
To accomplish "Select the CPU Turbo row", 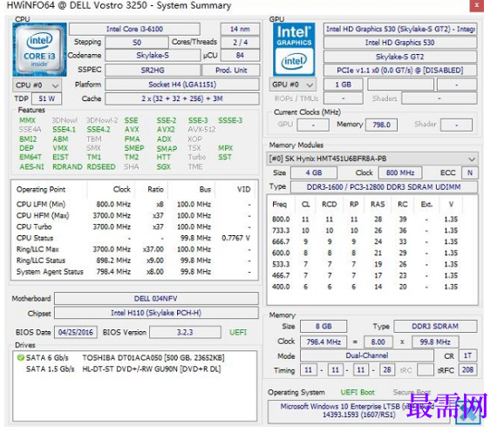I will [x=133, y=227].
